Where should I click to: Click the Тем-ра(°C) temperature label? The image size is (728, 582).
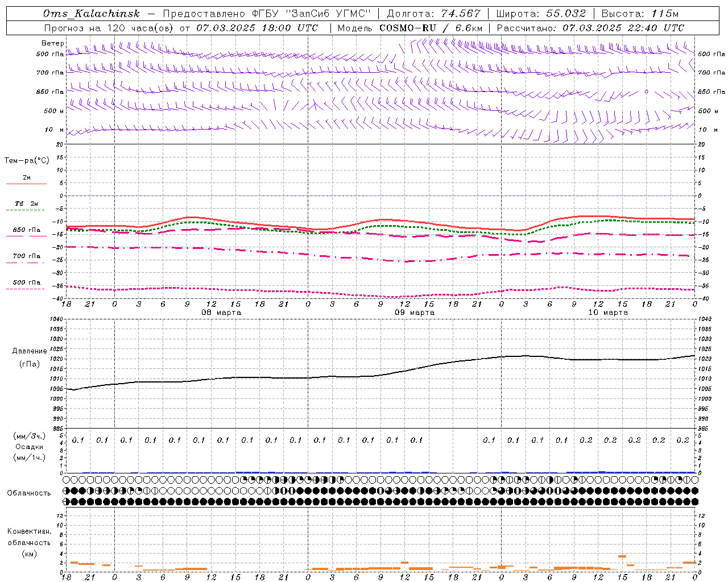27,161
